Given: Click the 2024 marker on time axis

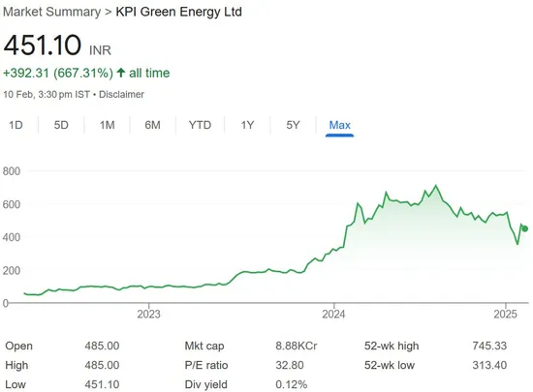Looking at the screenshot, I should (333, 314).
